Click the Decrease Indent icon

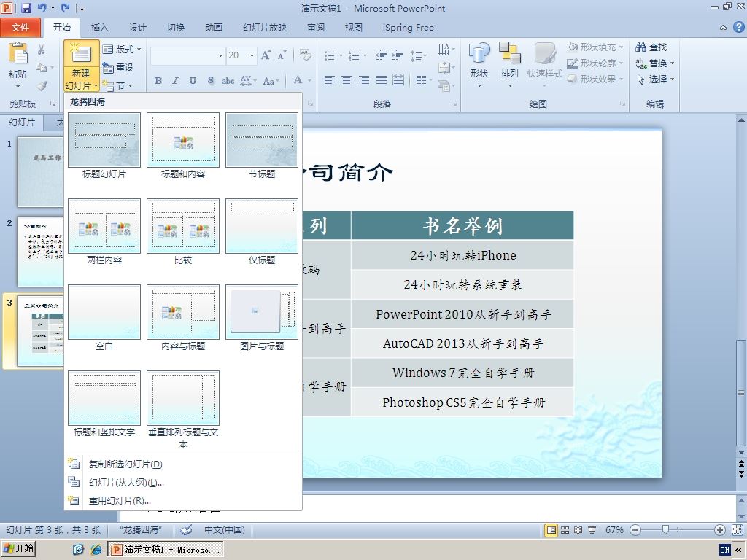381,55
